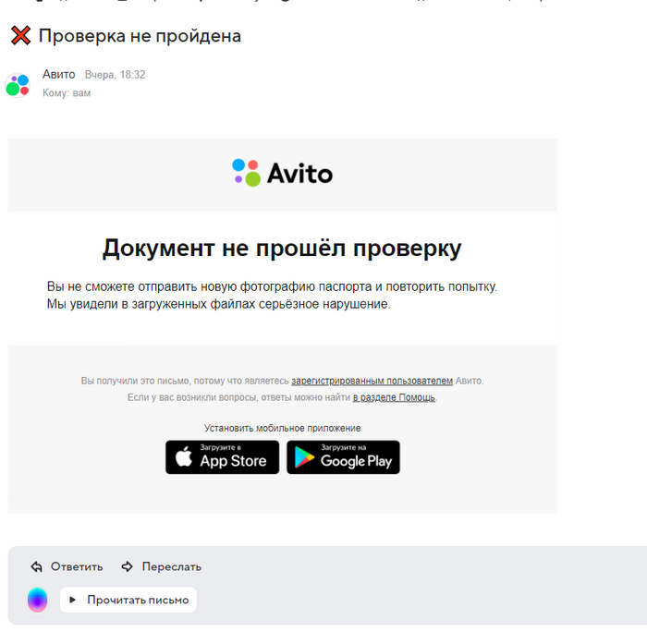This screenshot has height=644, width=647.
Task: Expand recipient details at Кому: вам
Action: click(67, 92)
